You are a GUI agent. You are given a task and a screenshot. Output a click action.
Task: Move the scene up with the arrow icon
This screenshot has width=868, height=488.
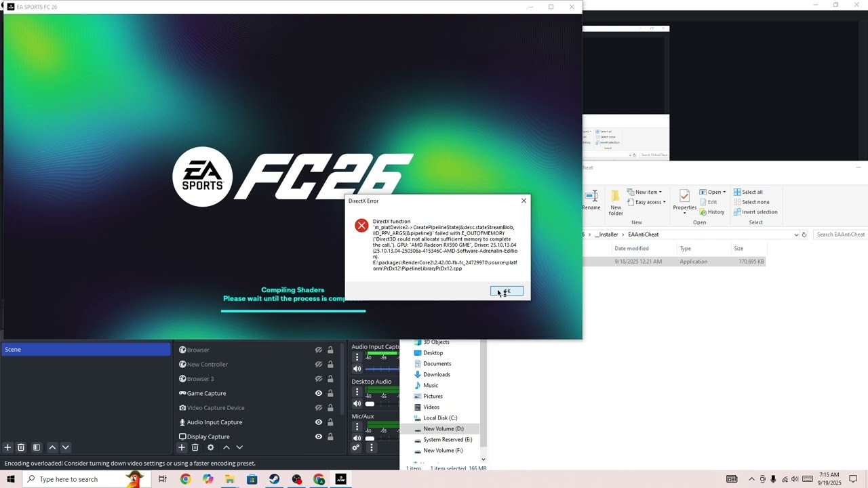coord(52,447)
